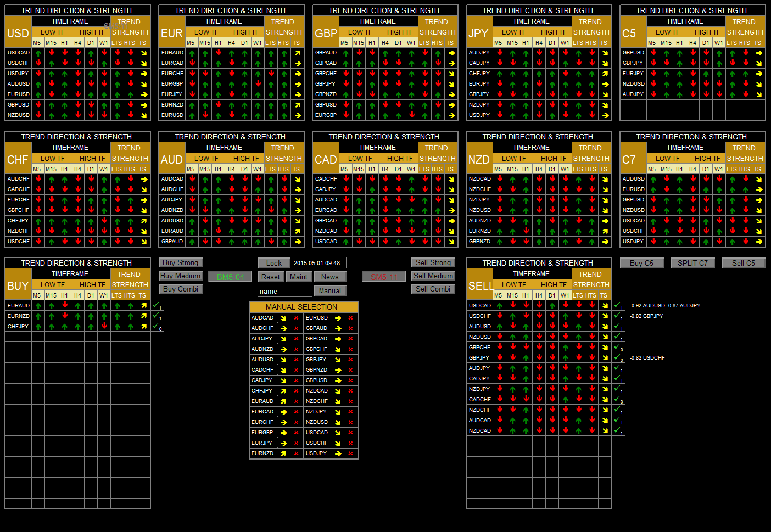Viewport: 771px width, 532px height.
Task: Click the Manual button
Action: pos(330,291)
